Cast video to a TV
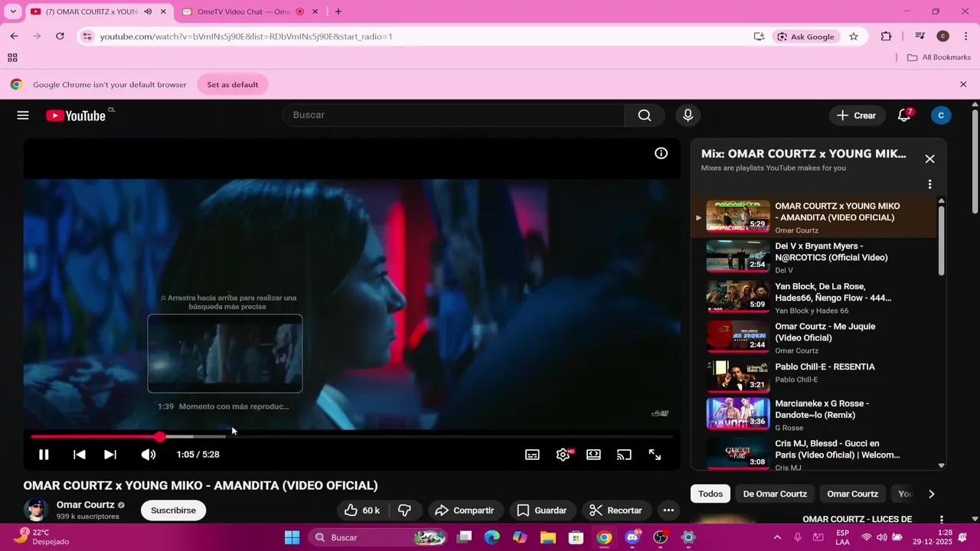Viewport: 980px width, 551px height. [x=624, y=455]
